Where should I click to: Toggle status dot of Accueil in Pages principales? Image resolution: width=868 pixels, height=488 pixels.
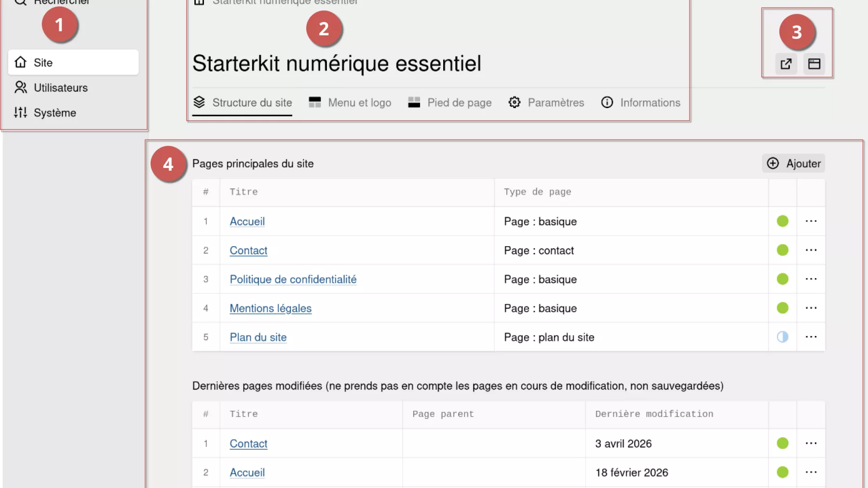pos(783,221)
